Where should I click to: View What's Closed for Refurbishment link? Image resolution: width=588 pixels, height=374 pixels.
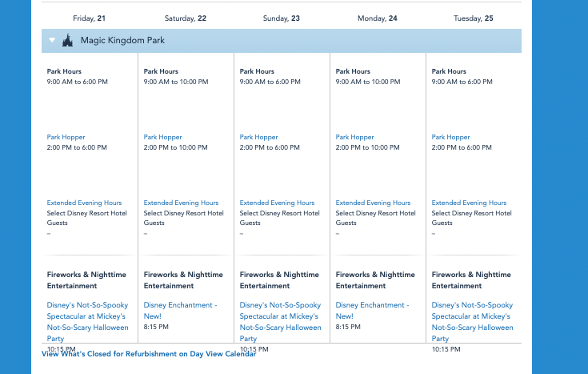(x=149, y=354)
